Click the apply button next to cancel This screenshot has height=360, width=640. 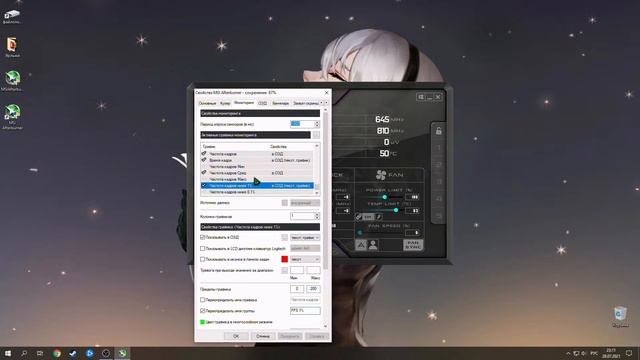[290, 336]
